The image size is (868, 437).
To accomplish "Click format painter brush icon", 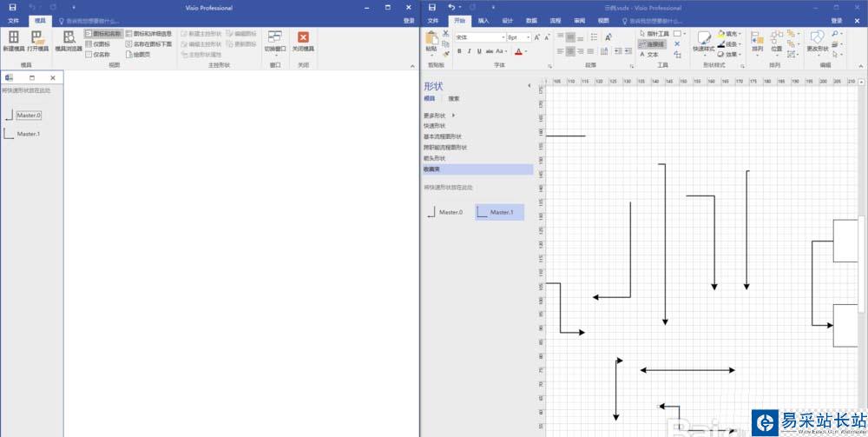I will (445, 54).
